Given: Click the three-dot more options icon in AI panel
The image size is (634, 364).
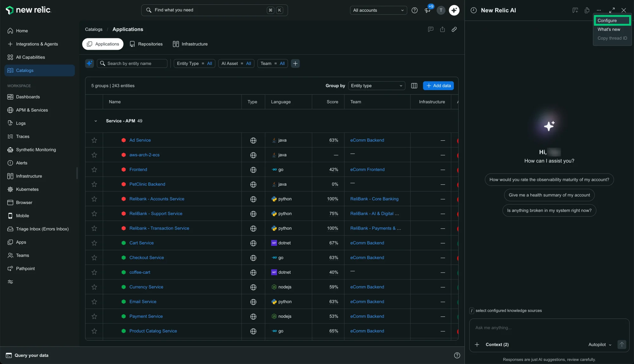Looking at the screenshot, I should click(598, 10).
